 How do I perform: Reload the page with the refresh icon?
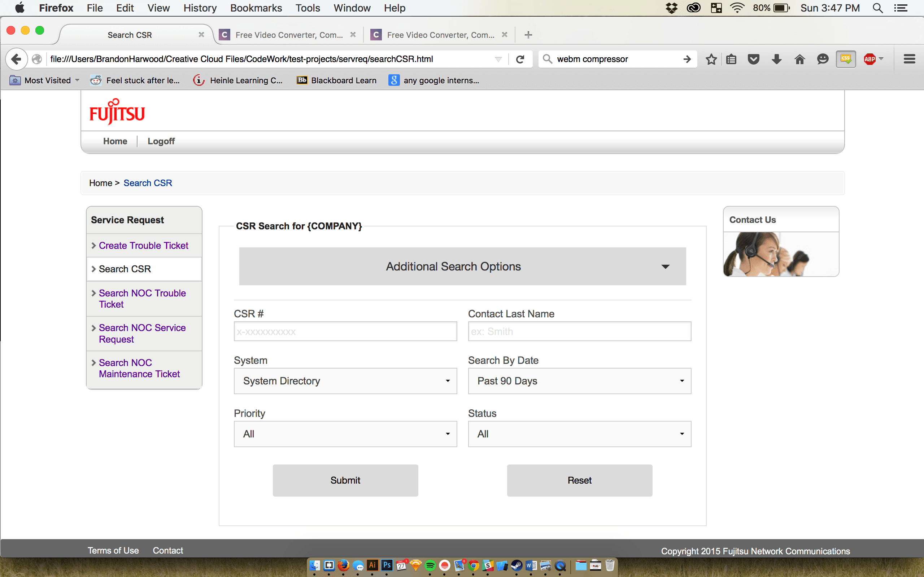[520, 59]
